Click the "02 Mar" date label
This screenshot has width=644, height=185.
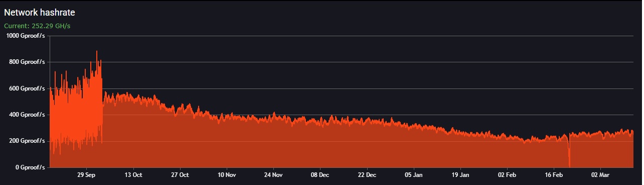coord(600,175)
